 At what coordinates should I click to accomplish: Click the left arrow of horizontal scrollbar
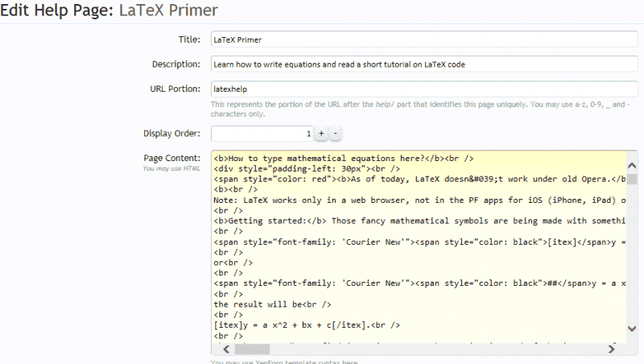point(225,349)
